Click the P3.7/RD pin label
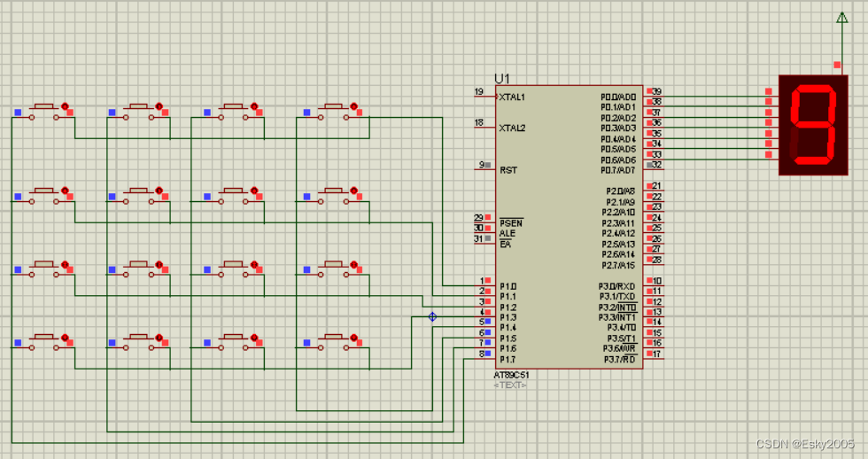 [619, 360]
